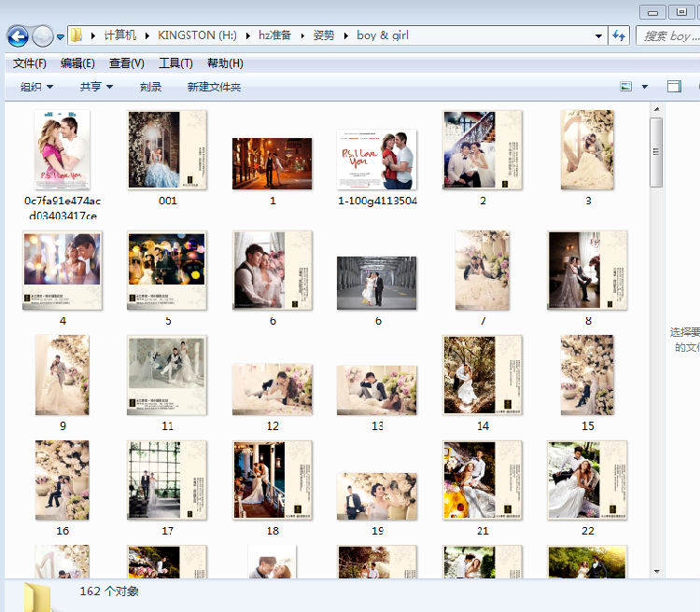Select image thumbnail 11
Screen dimensions: 700x612
click(167, 375)
